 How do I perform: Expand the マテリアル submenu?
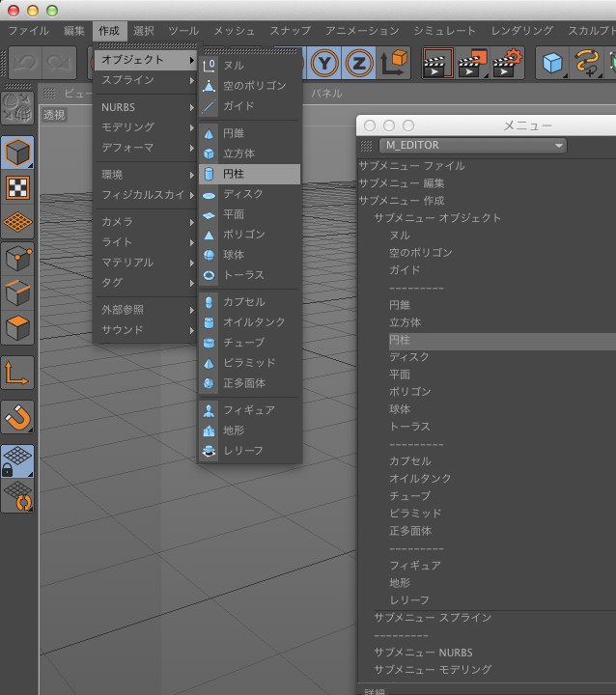[x=146, y=263]
